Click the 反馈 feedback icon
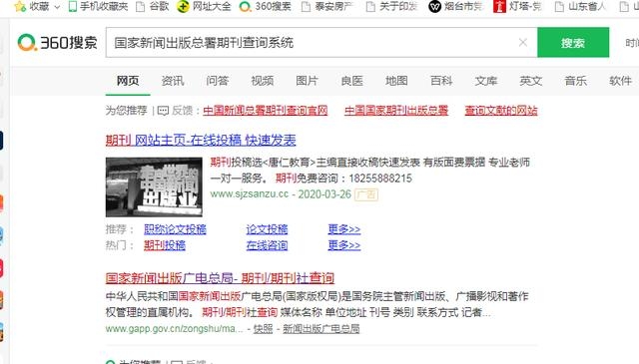Image resolution: width=639 pixels, height=364 pixels. point(163,111)
